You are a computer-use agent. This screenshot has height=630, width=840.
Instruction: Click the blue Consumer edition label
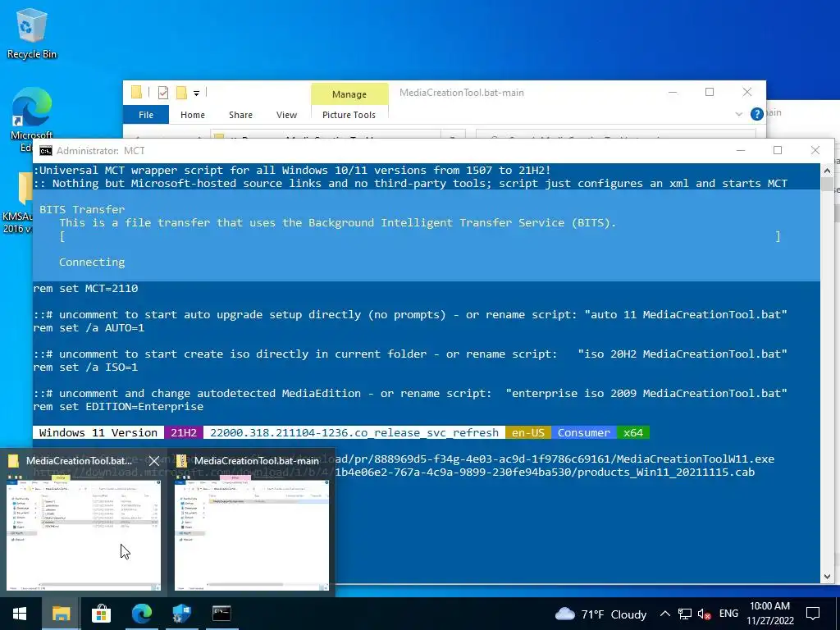coord(584,432)
